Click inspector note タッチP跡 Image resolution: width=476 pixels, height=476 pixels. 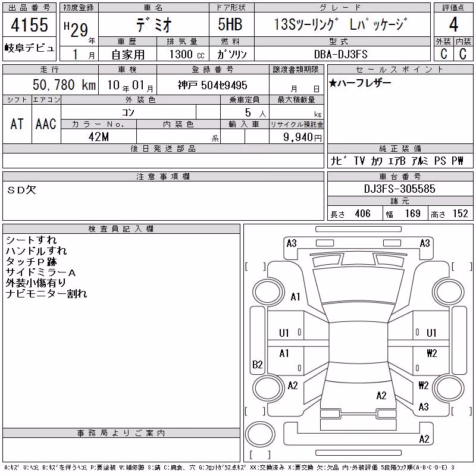pos(32,262)
